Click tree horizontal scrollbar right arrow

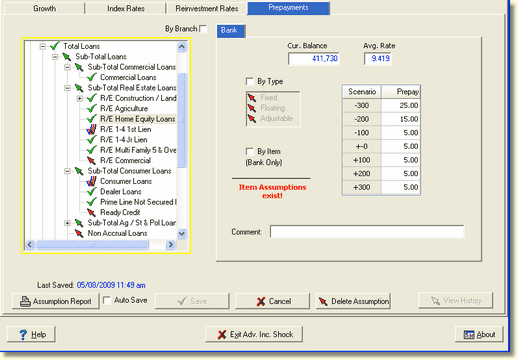(x=171, y=245)
